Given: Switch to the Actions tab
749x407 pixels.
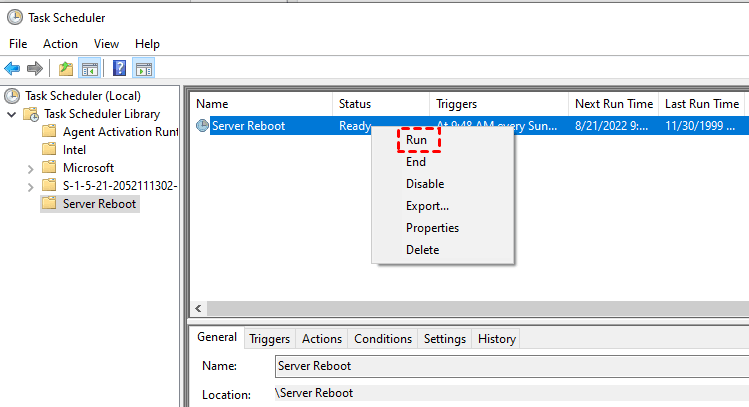Looking at the screenshot, I should [x=322, y=339].
